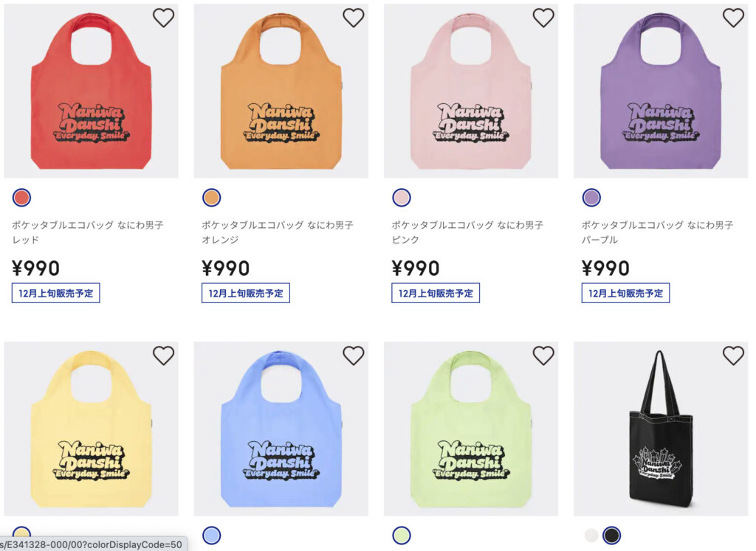Select the red color swatch
756x551 pixels.
[21, 198]
